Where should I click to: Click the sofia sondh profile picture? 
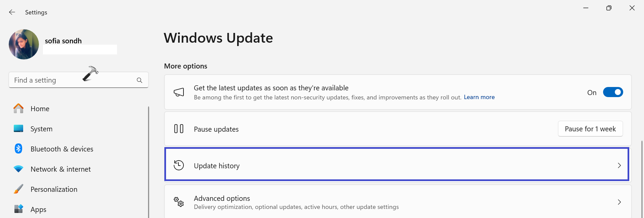tap(24, 44)
